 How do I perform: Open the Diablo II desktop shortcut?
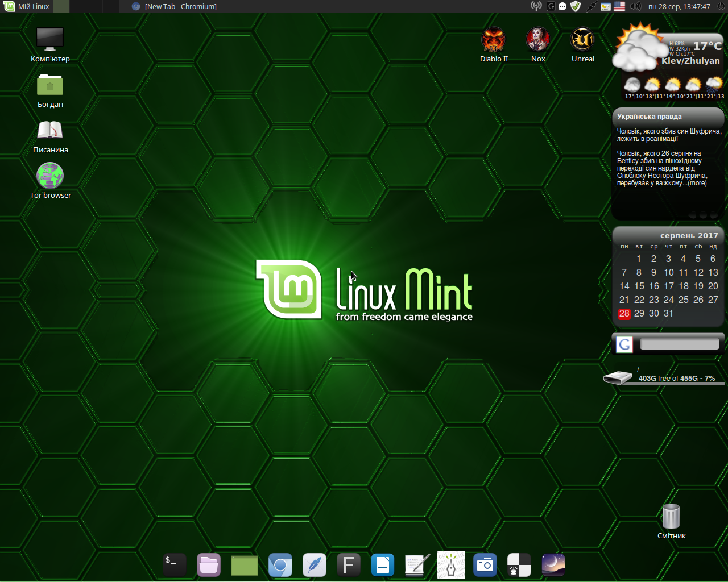[x=494, y=44]
